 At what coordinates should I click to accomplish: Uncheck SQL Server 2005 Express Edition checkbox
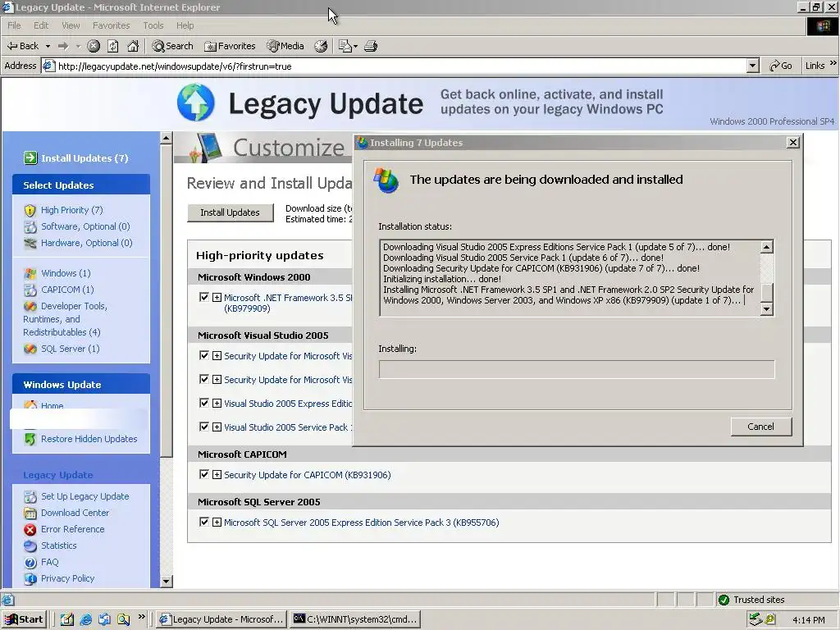pos(204,522)
